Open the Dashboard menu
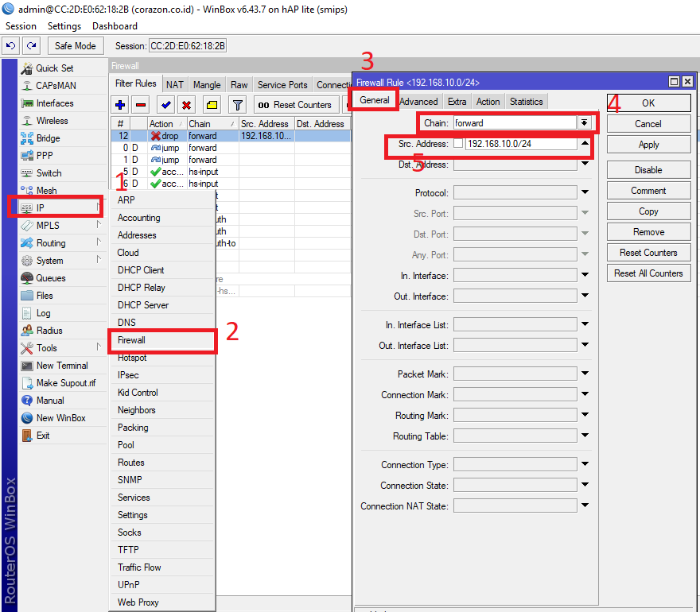Screen dimensions: 700x612 pos(115,26)
